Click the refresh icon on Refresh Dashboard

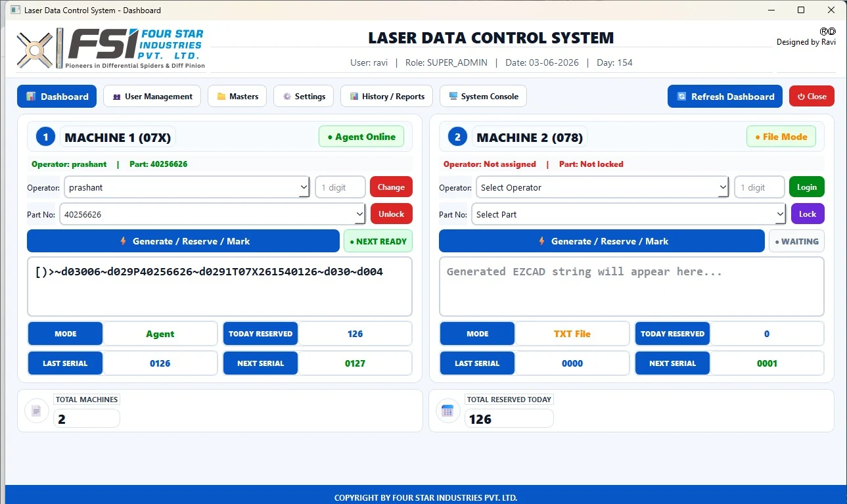tap(682, 97)
